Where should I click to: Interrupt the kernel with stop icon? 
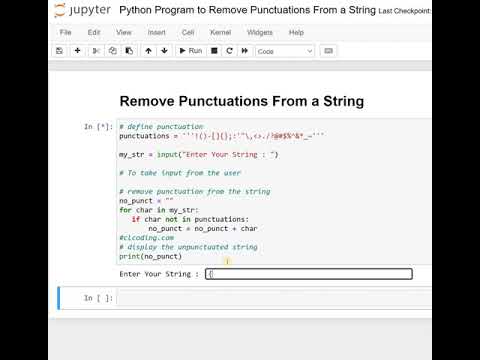click(x=214, y=51)
